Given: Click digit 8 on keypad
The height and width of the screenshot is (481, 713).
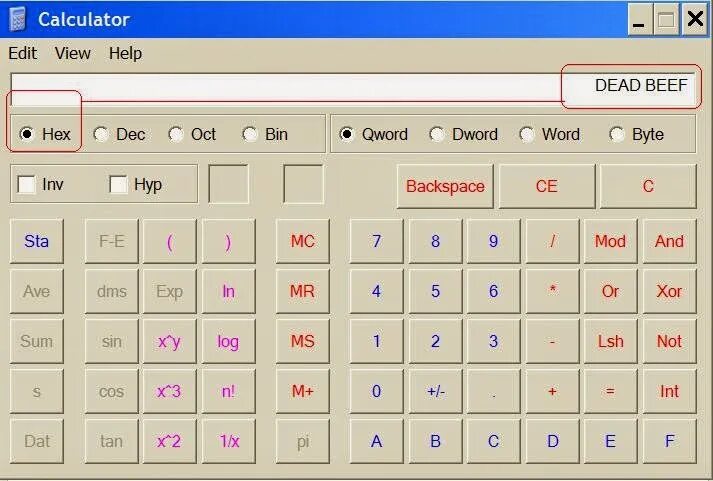Looking at the screenshot, I should coord(435,241).
